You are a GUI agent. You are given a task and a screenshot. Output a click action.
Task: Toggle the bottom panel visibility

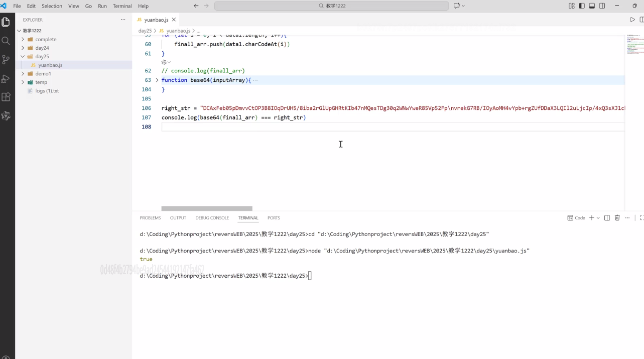[592, 6]
